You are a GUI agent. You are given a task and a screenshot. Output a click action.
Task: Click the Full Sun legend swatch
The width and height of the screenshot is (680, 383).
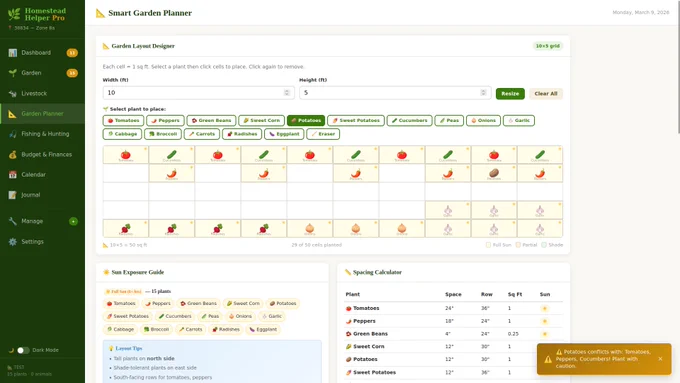(x=488, y=245)
